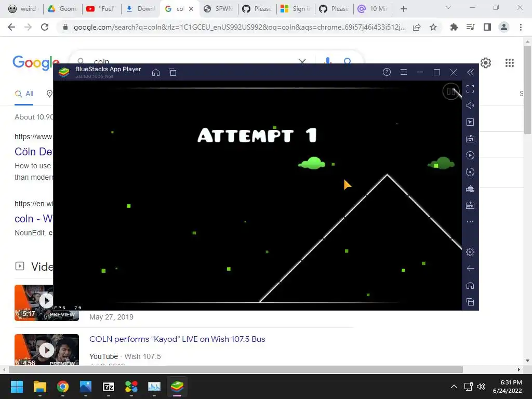Click the BlueStacks logo in title bar

pyautogui.click(x=64, y=72)
